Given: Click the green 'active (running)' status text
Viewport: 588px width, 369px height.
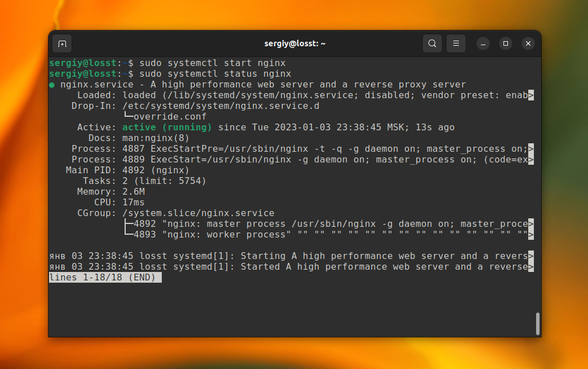Looking at the screenshot, I should pos(167,128).
